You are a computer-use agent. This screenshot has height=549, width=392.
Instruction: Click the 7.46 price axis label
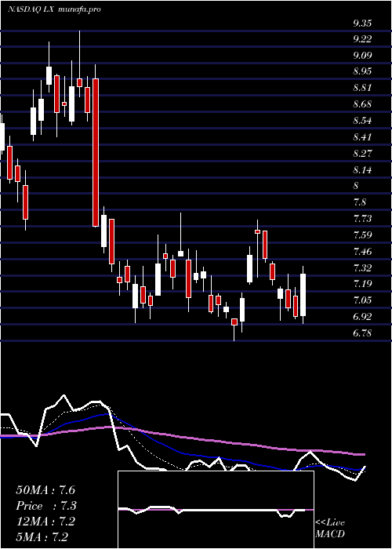[362, 252]
